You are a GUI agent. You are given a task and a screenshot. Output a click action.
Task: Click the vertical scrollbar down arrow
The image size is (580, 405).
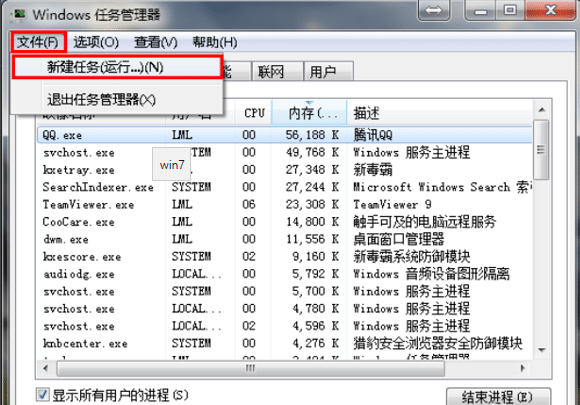coord(542,350)
